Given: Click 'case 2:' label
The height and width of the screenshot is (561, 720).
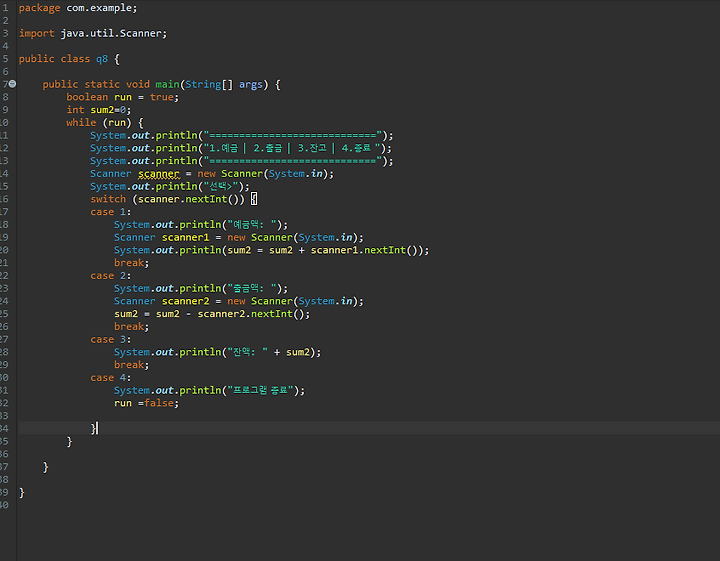Looking at the screenshot, I should (111, 276).
